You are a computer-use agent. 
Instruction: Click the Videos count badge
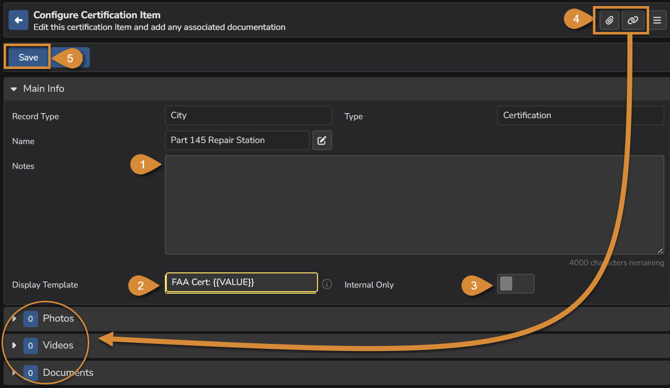[30, 345]
